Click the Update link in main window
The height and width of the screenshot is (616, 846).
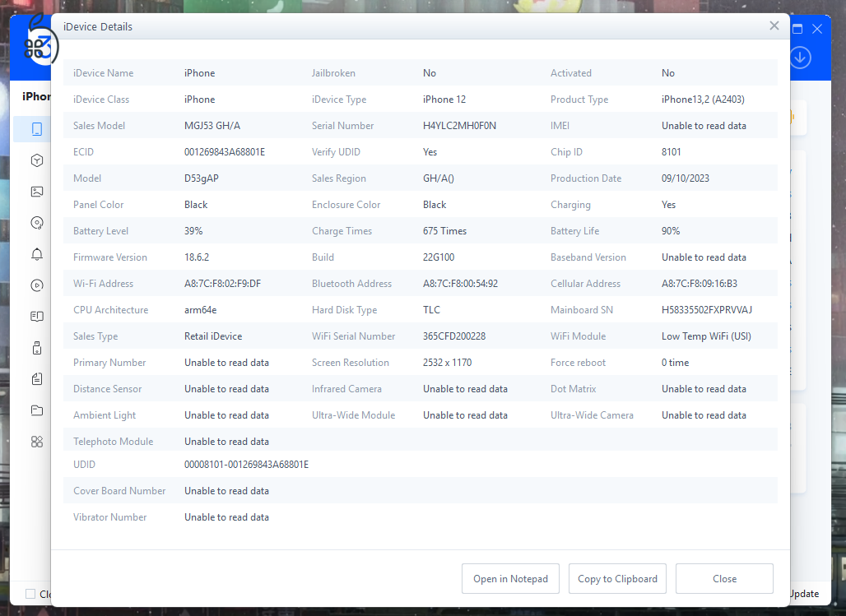805,594
